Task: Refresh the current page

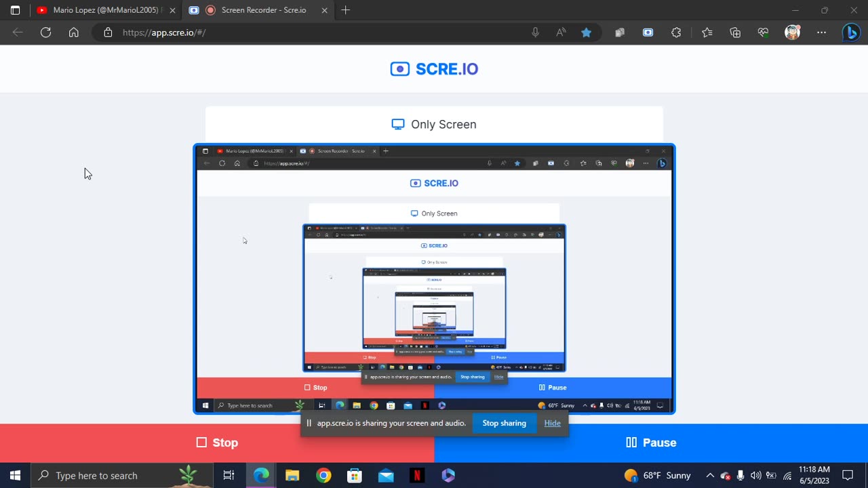Action: point(45,32)
